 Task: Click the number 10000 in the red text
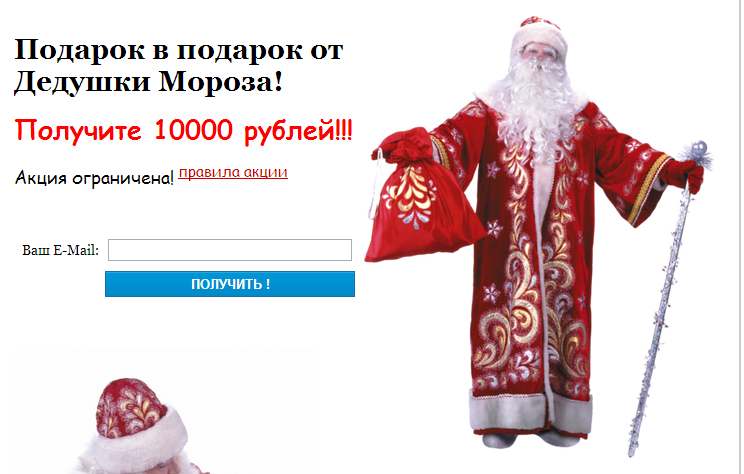point(194,130)
